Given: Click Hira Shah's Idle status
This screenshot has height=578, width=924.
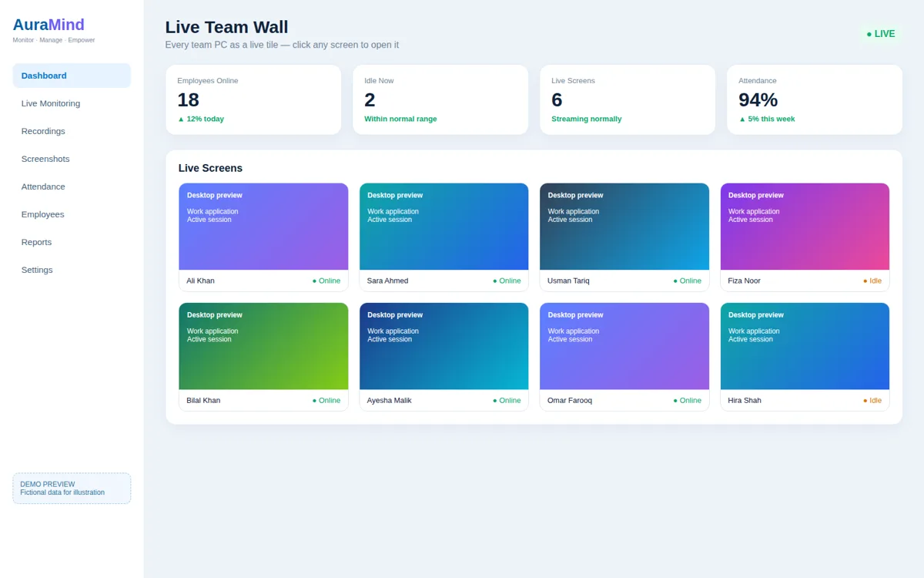Looking at the screenshot, I should pyautogui.click(x=872, y=401).
